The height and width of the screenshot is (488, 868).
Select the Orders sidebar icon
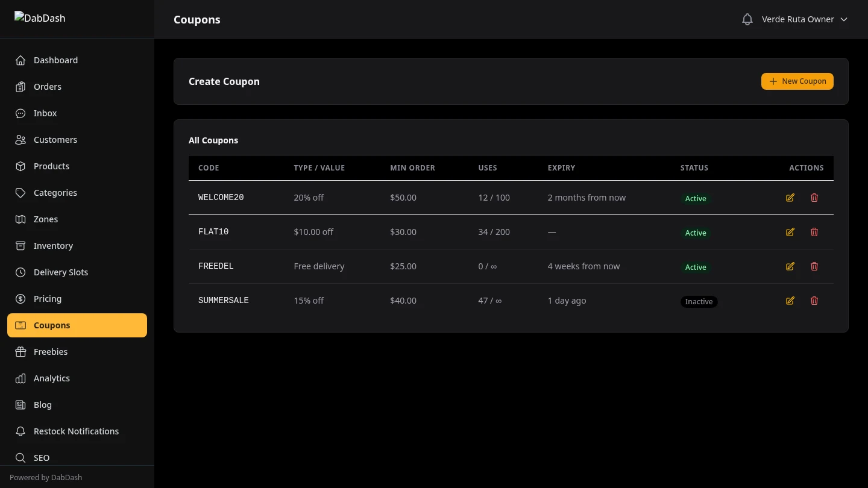pyautogui.click(x=20, y=87)
